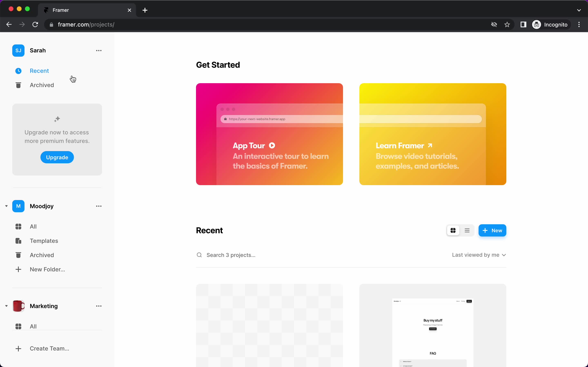The height and width of the screenshot is (367, 588).
Task: Toggle last viewed sort dropdown
Action: (479, 254)
